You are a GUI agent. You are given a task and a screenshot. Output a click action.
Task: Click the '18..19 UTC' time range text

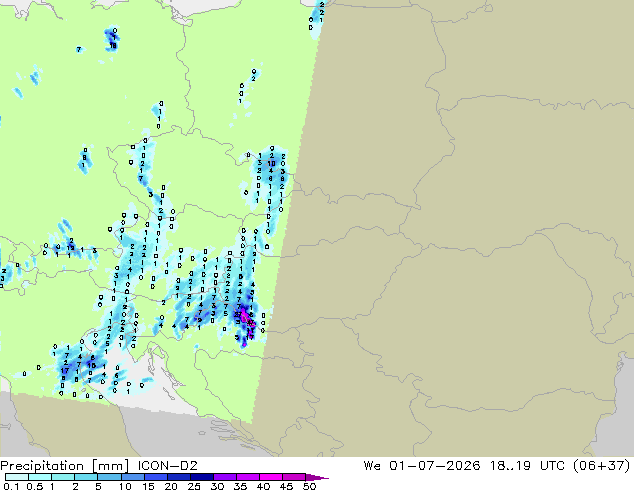pyautogui.click(x=527, y=466)
